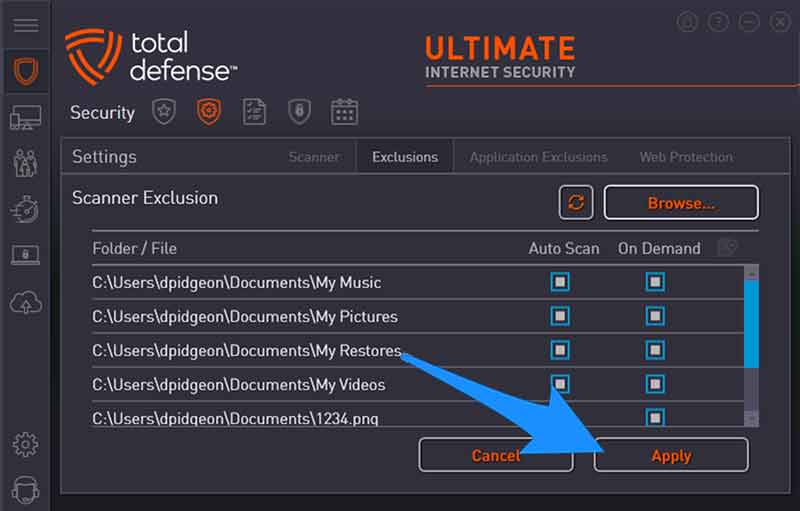Open the laptop lock icon in the sidebar
The height and width of the screenshot is (511, 800).
click(x=25, y=254)
